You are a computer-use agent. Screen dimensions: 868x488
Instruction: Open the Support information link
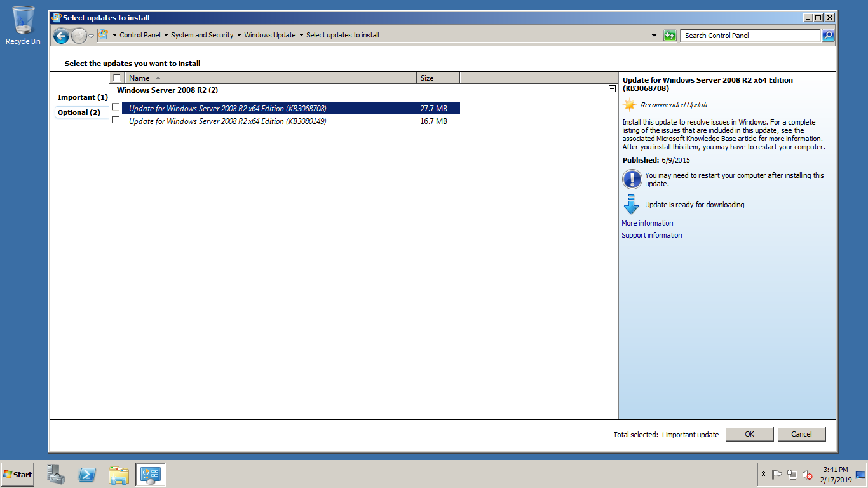pyautogui.click(x=651, y=235)
